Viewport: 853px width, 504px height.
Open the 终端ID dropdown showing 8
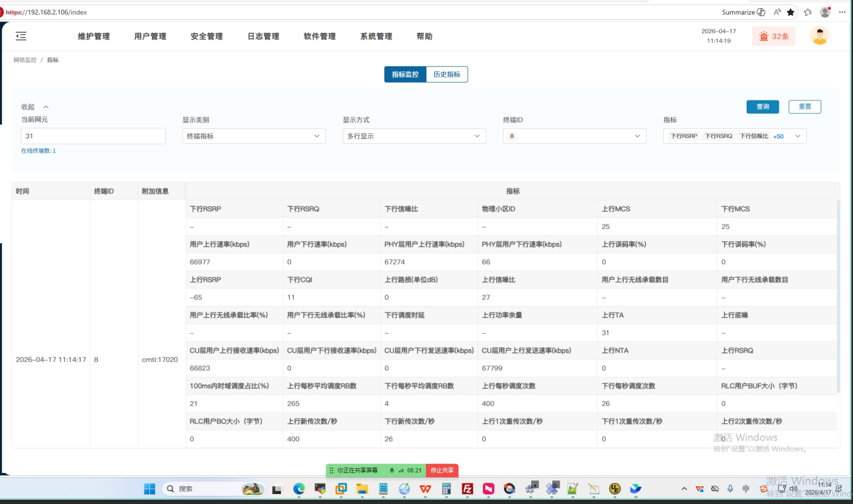[x=574, y=136]
